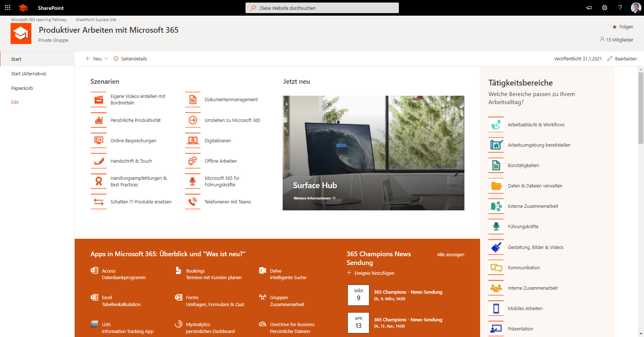This screenshot has height=337, width=644.
Task: Click the Führungskräfte chair icon in Szenarien
Action: pyautogui.click(x=193, y=181)
